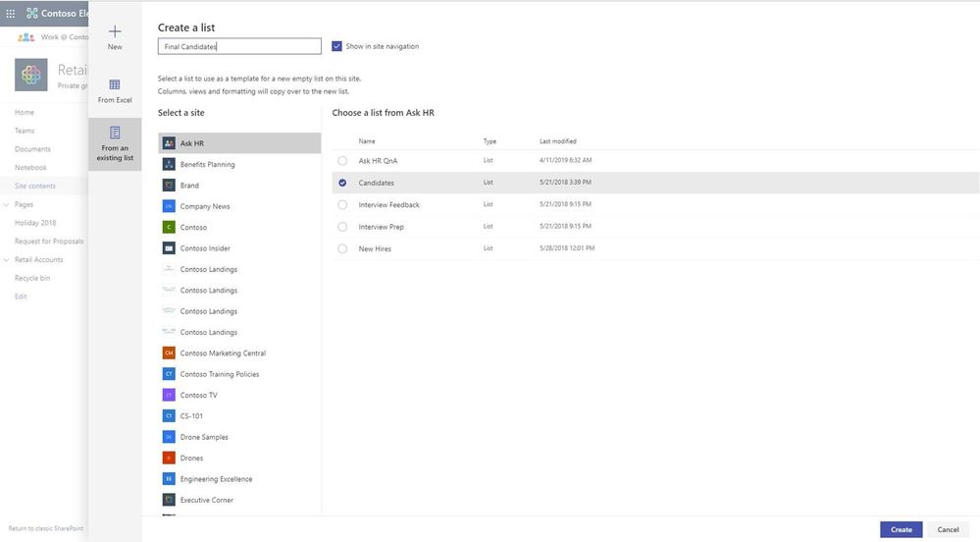
Task: Select the Interview Feedback radio button
Action: coord(342,204)
